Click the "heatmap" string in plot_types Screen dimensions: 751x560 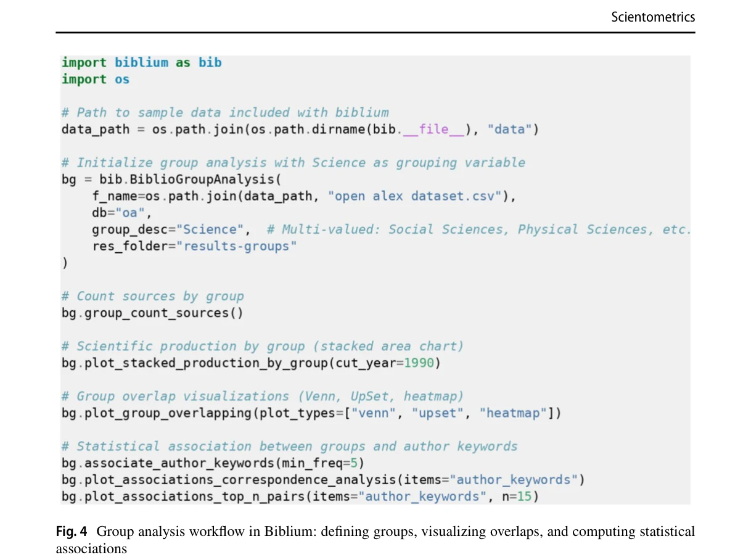[513, 413]
